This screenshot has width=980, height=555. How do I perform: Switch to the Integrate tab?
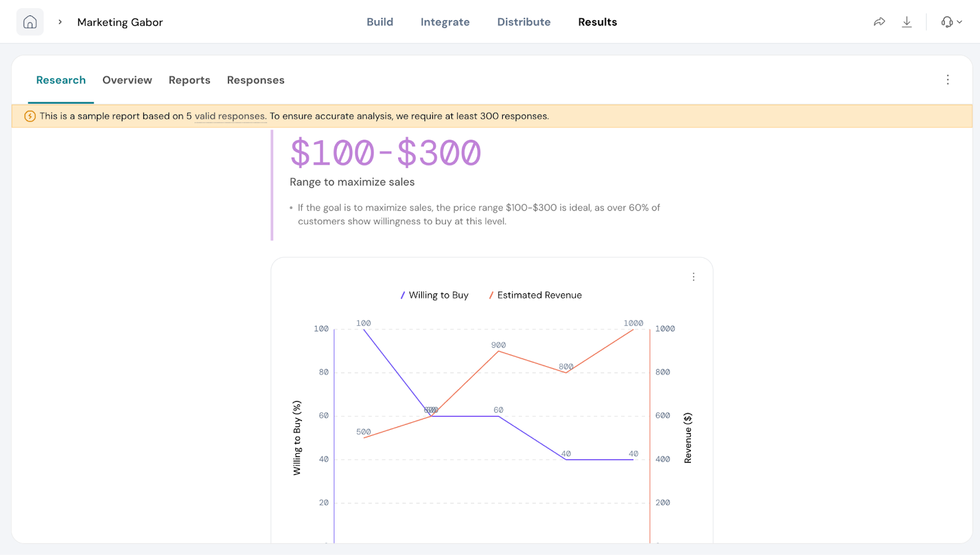(445, 22)
